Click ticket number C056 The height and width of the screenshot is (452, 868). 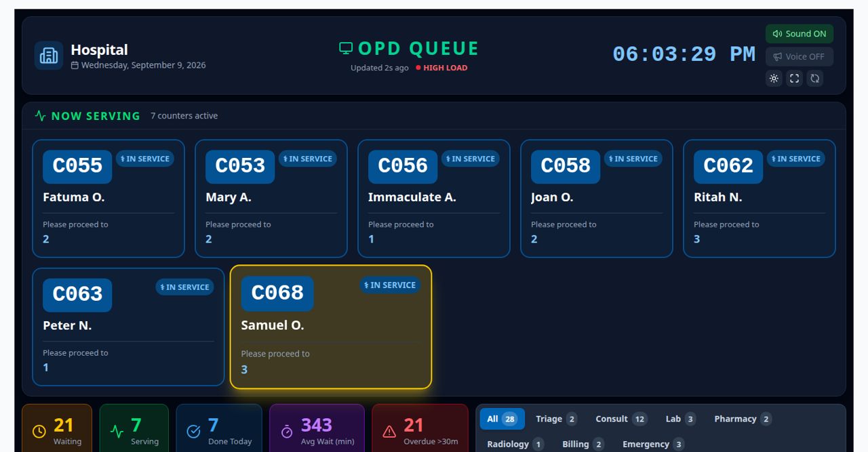403,167
